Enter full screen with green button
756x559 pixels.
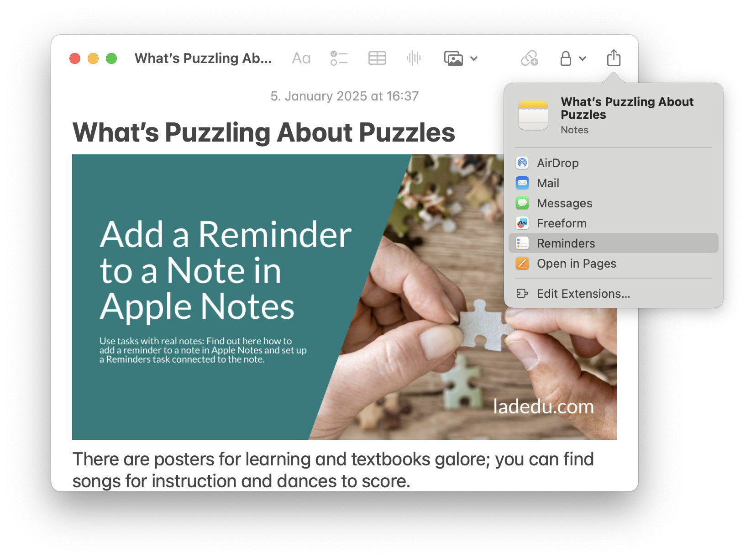(111, 58)
